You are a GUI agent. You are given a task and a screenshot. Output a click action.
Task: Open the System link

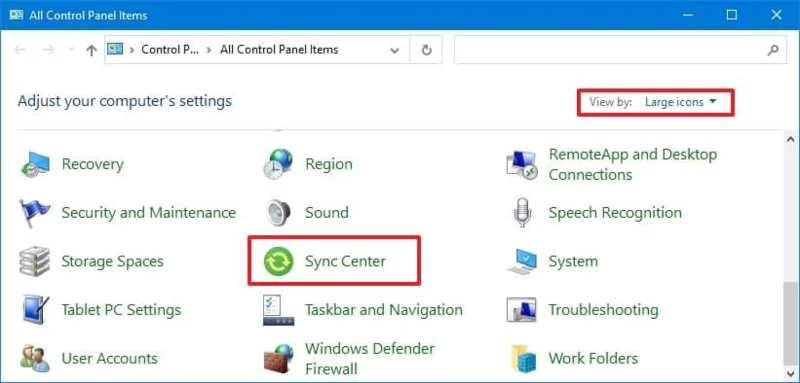point(573,261)
